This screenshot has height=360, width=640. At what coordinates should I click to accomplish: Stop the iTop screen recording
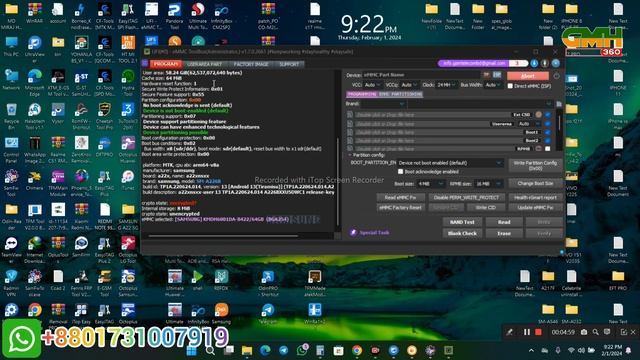(x=538, y=332)
